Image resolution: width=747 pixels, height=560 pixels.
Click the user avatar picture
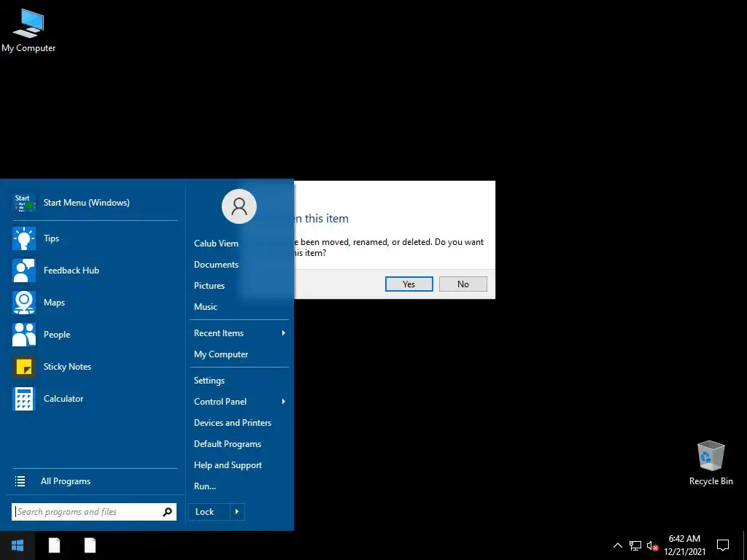click(239, 206)
